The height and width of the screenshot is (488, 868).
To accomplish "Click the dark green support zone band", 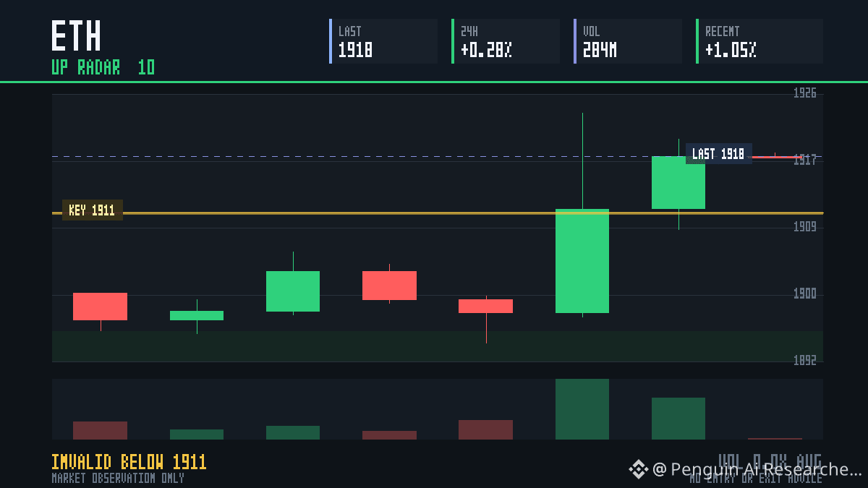I will pyautogui.click(x=438, y=346).
